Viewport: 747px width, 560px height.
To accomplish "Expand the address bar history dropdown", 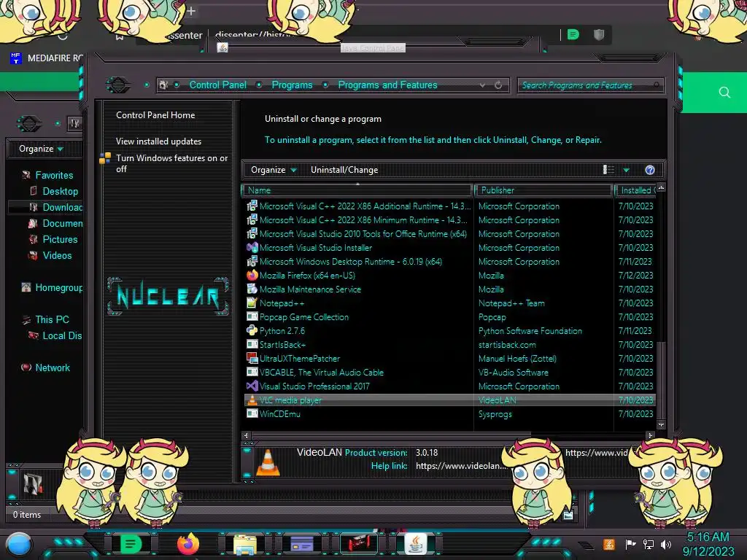I will pos(483,85).
